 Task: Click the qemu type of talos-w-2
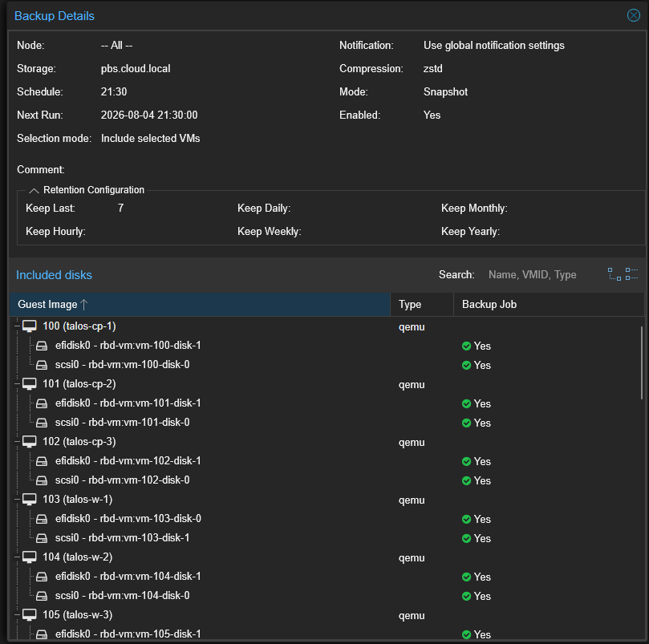point(412,558)
